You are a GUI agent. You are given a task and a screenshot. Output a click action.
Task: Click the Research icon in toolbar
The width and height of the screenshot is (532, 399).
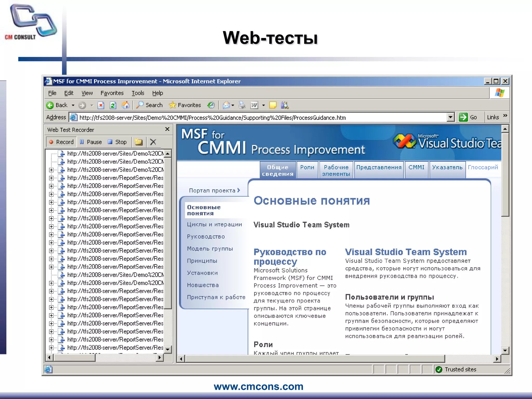pos(285,105)
